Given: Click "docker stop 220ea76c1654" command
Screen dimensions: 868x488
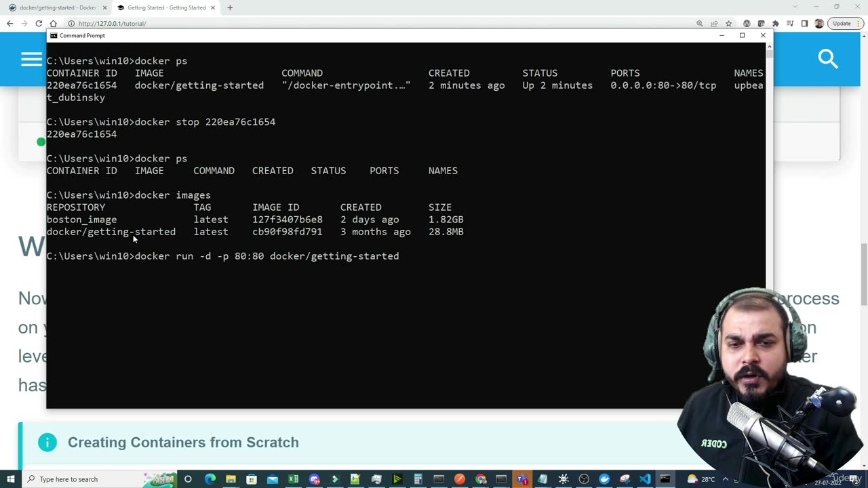Looking at the screenshot, I should coord(205,122).
